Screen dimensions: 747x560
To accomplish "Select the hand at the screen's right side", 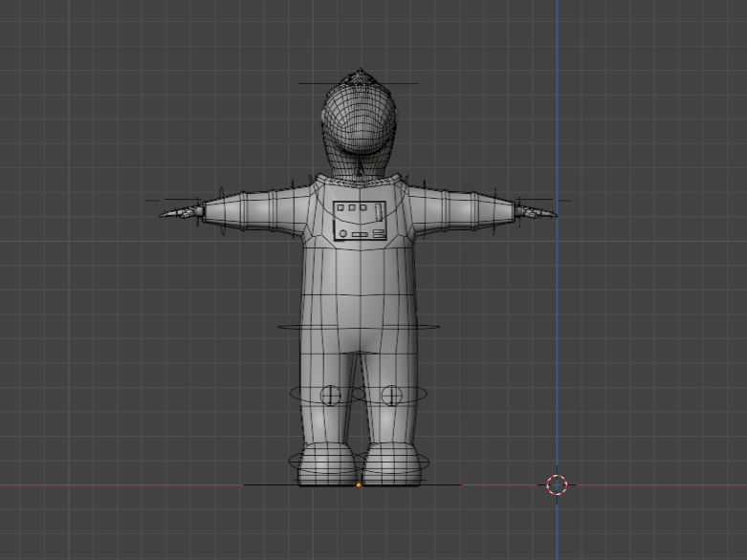I will click(536, 211).
